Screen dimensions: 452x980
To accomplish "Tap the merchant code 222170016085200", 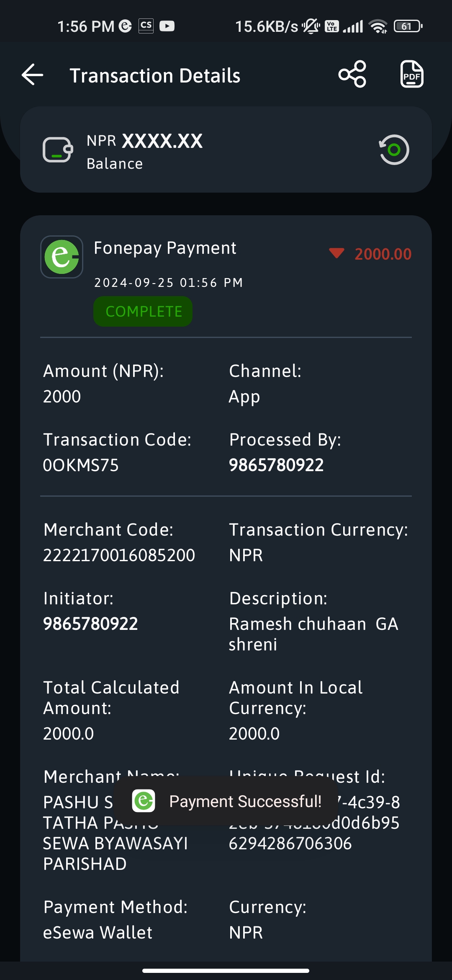I will pos(119,555).
